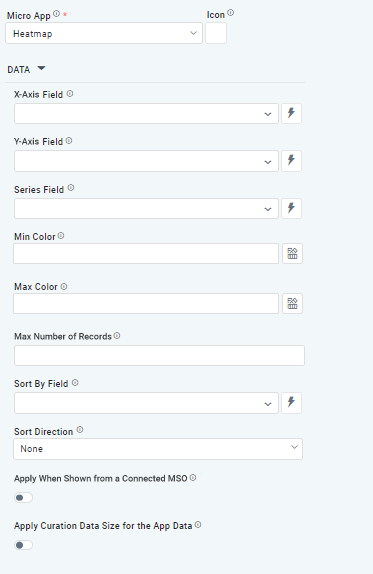This screenshot has height=574, width=373.
Task: Click the lightning icon beside X-Axis Field
Action: click(291, 113)
